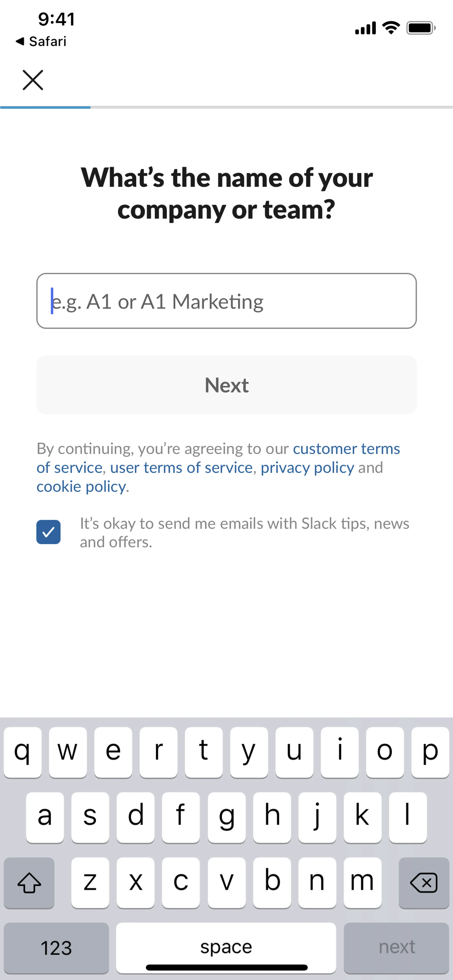Viewport: 453px width, 980px height.
Task: Close the workspace setup screen
Action: (33, 80)
